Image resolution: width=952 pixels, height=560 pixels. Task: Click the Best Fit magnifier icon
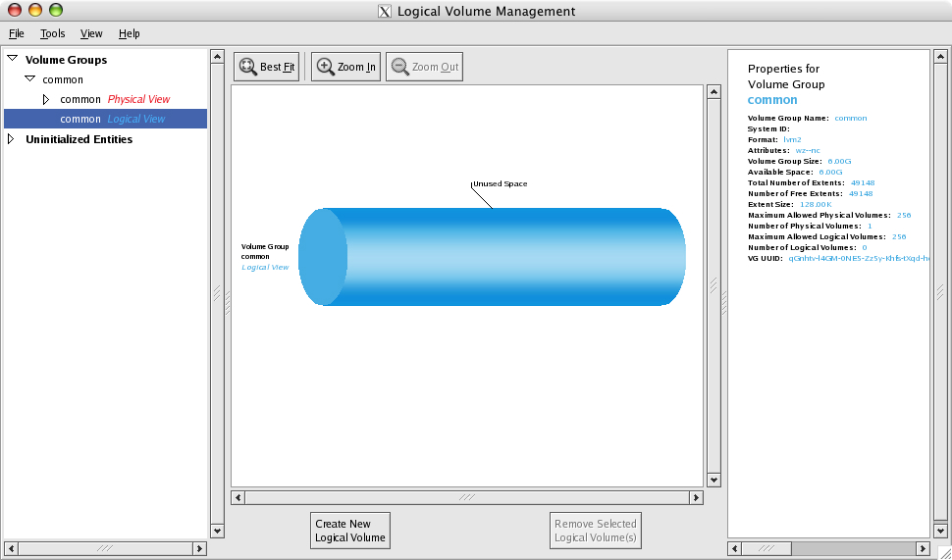pos(247,67)
